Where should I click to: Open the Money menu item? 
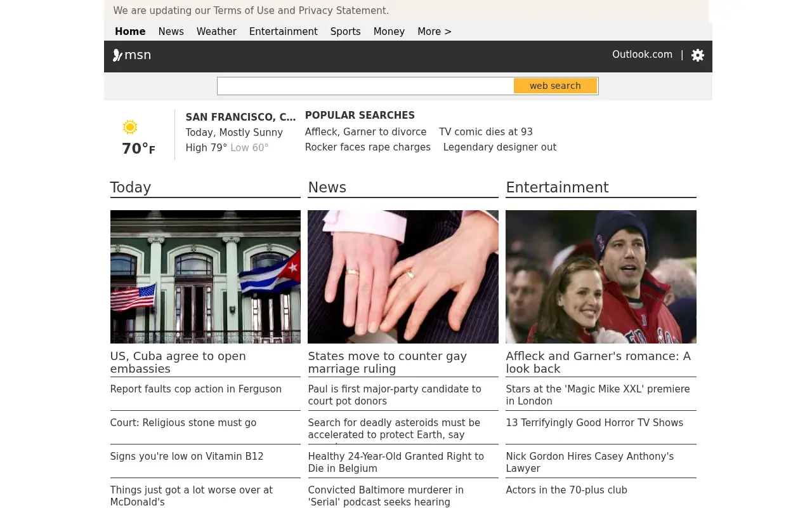tap(389, 32)
